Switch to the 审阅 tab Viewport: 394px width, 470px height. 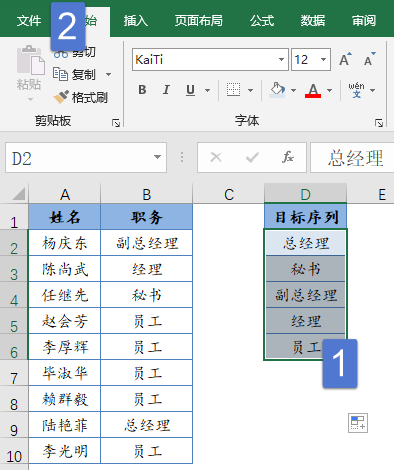364,21
